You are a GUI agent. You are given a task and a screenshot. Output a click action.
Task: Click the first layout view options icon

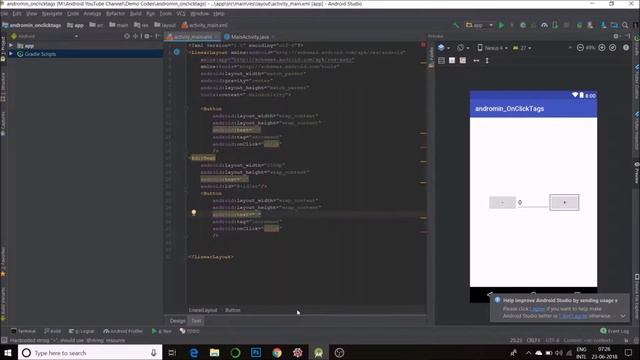pyautogui.click(x=441, y=60)
